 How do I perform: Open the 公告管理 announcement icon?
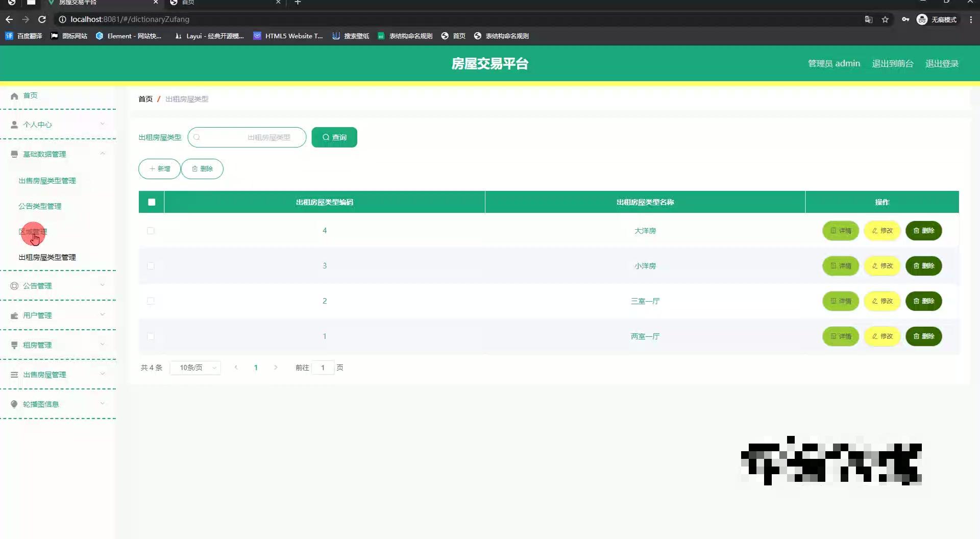[14, 285]
